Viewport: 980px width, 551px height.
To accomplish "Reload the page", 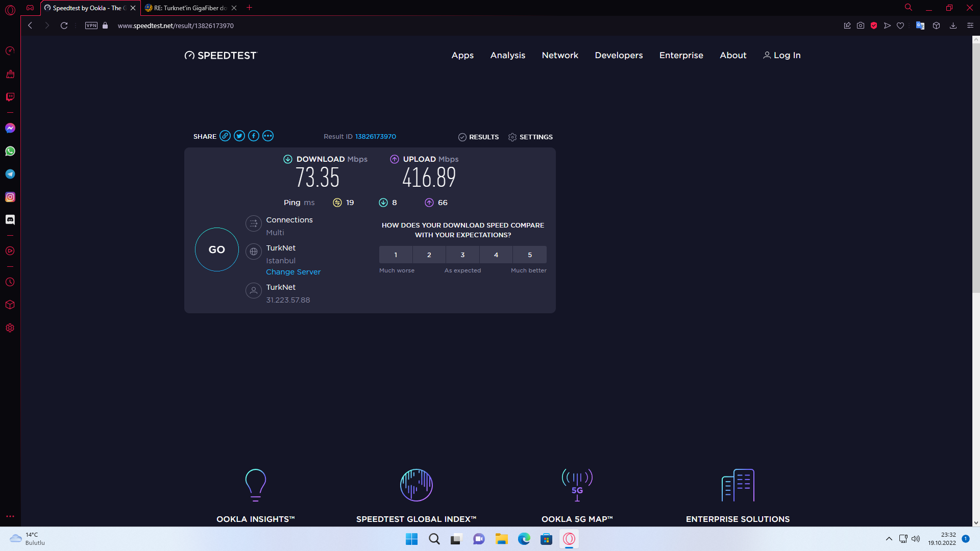I will point(64,26).
